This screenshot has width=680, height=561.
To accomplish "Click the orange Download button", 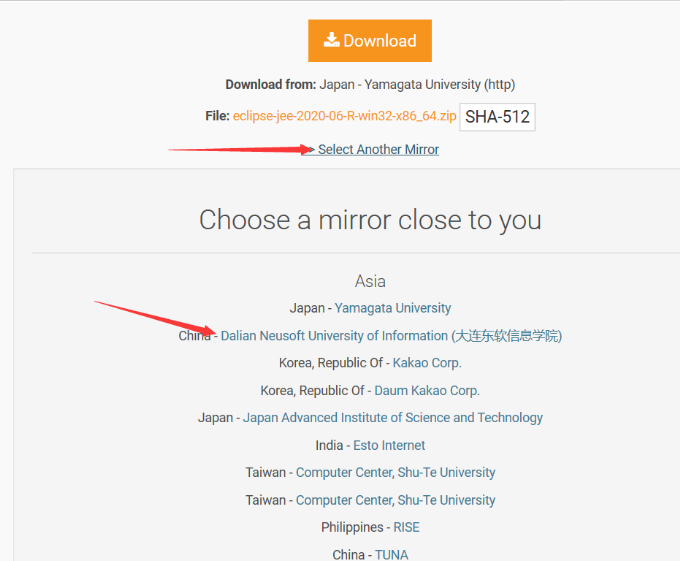I will click(370, 41).
